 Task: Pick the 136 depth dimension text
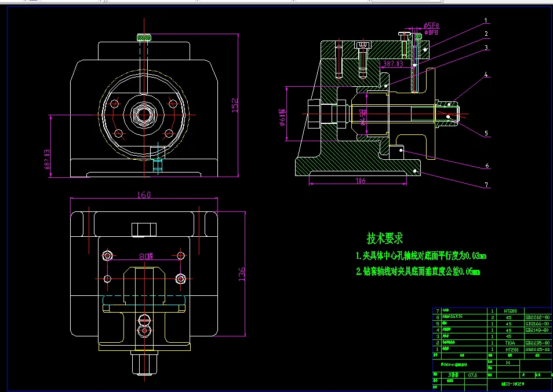pyautogui.click(x=242, y=274)
